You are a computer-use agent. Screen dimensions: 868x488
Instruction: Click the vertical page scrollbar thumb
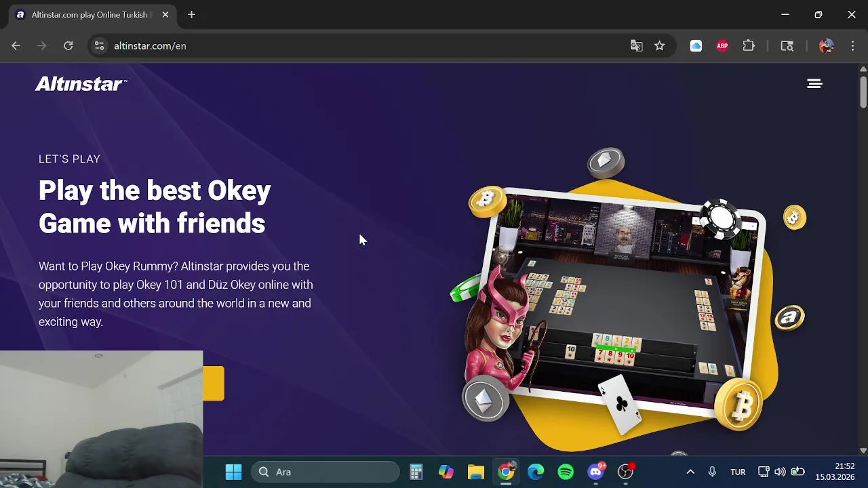[863, 91]
